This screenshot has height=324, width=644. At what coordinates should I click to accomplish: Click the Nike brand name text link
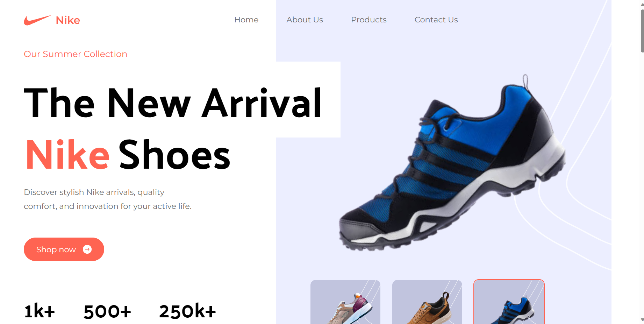[x=68, y=20]
